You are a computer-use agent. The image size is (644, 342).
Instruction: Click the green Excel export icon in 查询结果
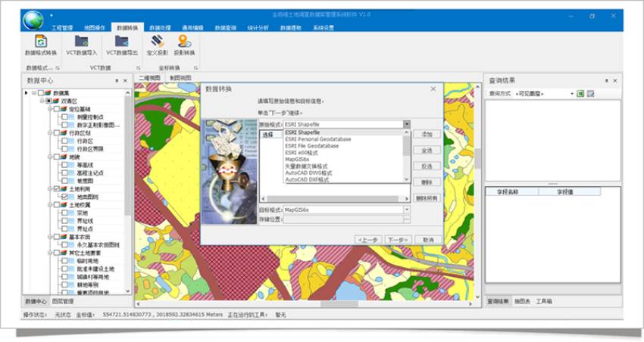tap(580, 94)
